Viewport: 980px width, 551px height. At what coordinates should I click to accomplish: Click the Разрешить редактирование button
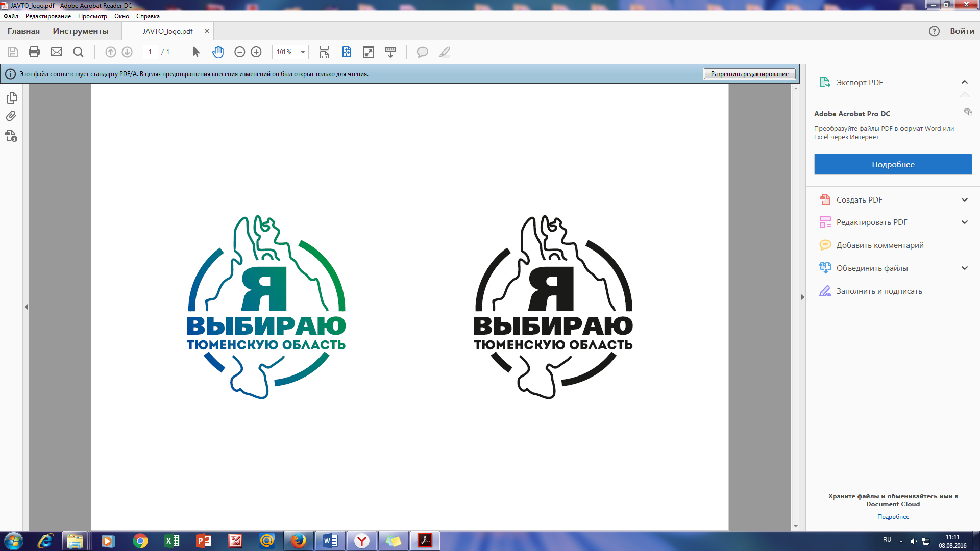pyautogui.click(x=749, y=74)
